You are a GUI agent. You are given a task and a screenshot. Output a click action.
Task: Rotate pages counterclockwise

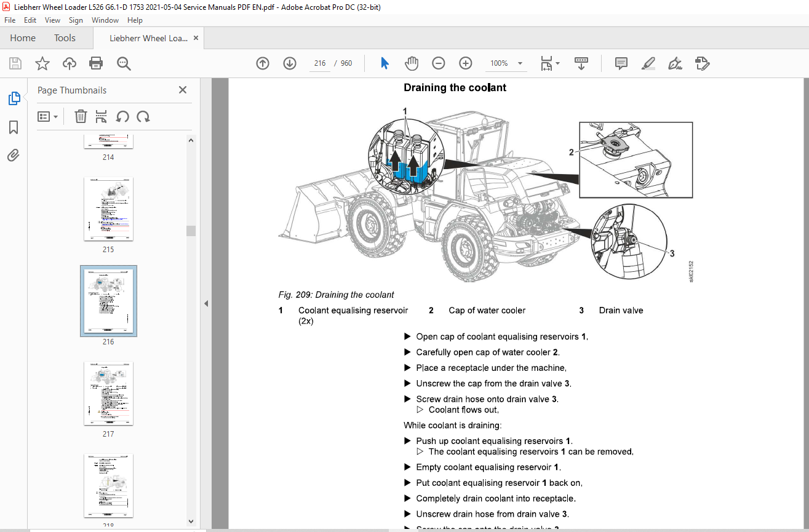pos(122,116)
